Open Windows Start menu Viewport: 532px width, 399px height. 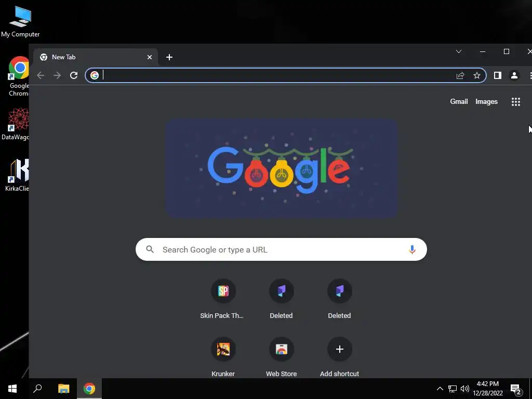pyautogui.click(x=12, y=389)
